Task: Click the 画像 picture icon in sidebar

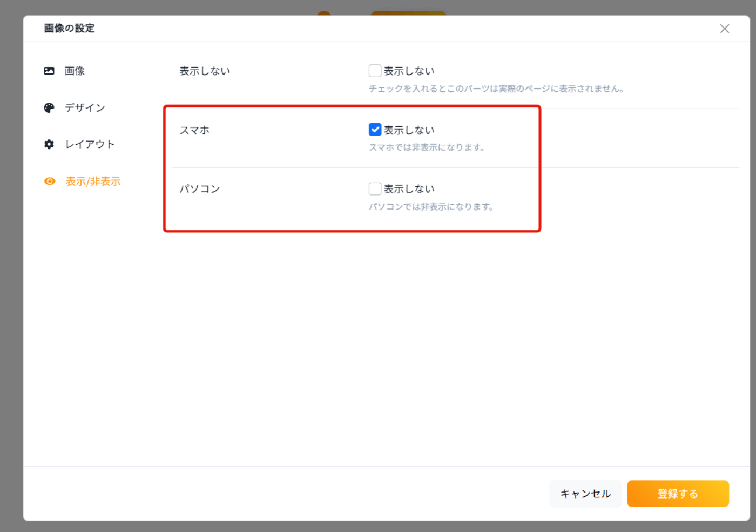Action: point(49,71)
